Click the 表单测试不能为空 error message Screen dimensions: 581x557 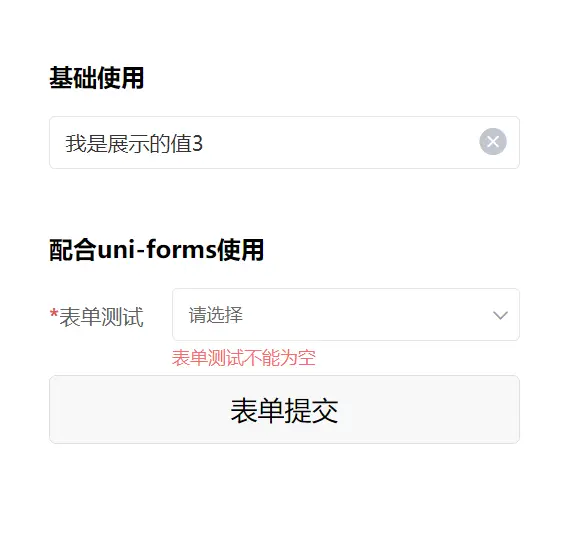tap(243, 358)
